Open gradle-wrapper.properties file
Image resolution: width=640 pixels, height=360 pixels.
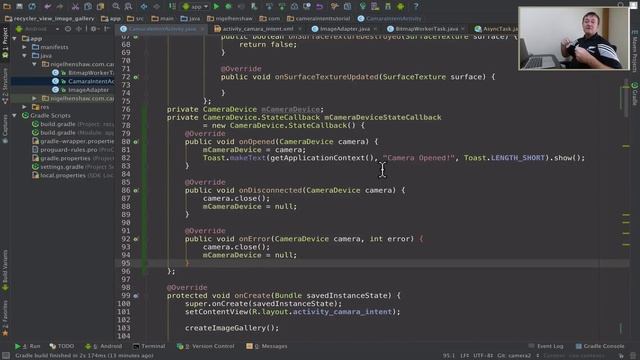(73, 141)
